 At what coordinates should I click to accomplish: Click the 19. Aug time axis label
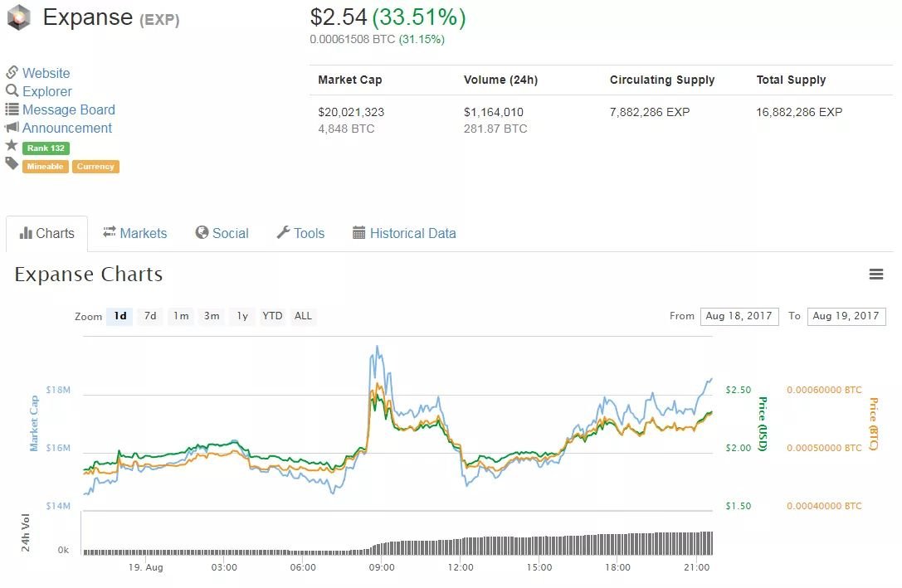click(145, 567)
